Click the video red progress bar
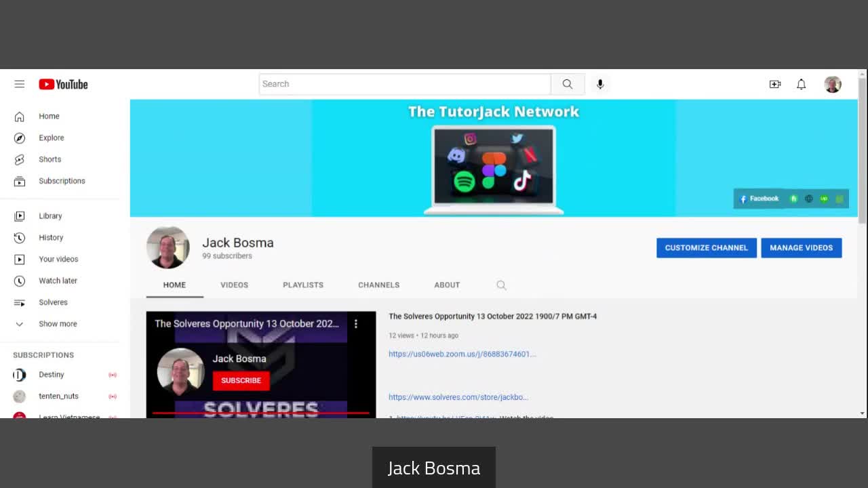The image size is (868, 488). coord(261,412)
